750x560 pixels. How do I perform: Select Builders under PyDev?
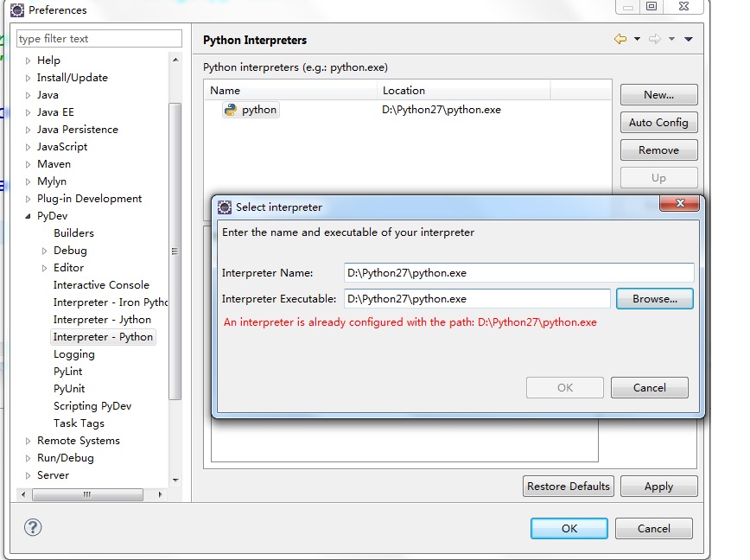coord(73,232)
